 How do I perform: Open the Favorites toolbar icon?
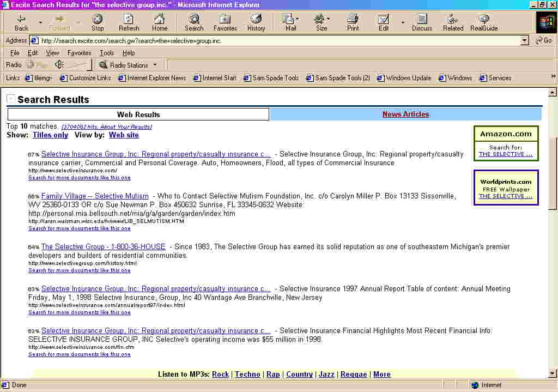225,20
